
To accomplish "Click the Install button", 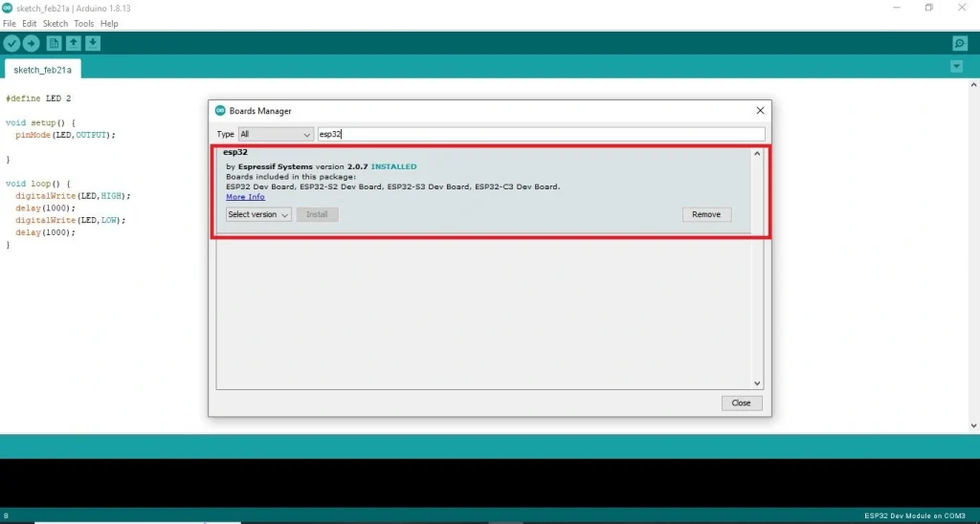I will [x=318, y=214].
